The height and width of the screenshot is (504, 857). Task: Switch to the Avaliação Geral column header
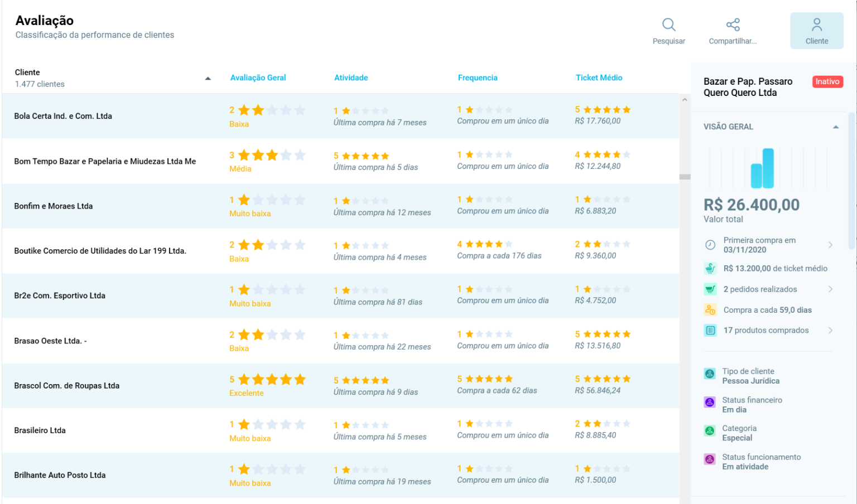coord(258,77)
